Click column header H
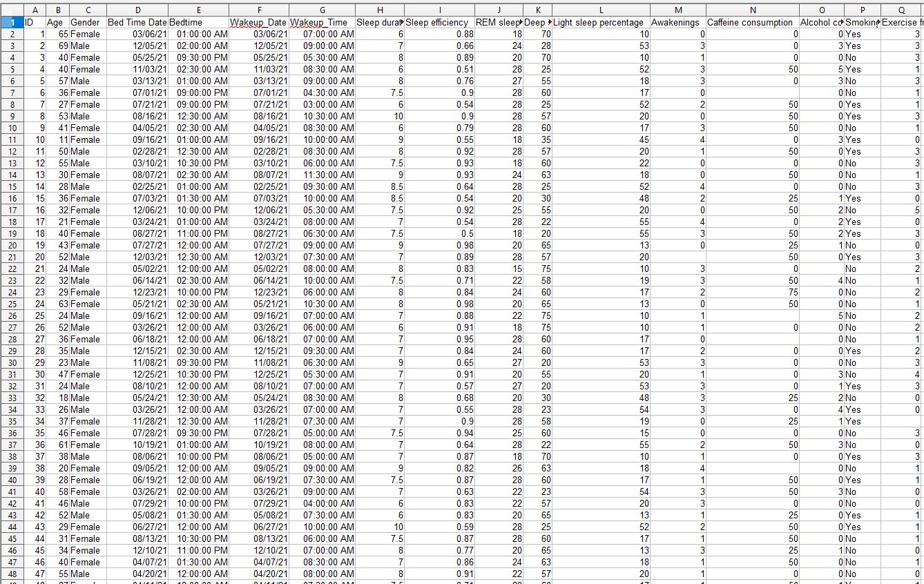This screenshot has width=924, height=584. coord(380,10)
